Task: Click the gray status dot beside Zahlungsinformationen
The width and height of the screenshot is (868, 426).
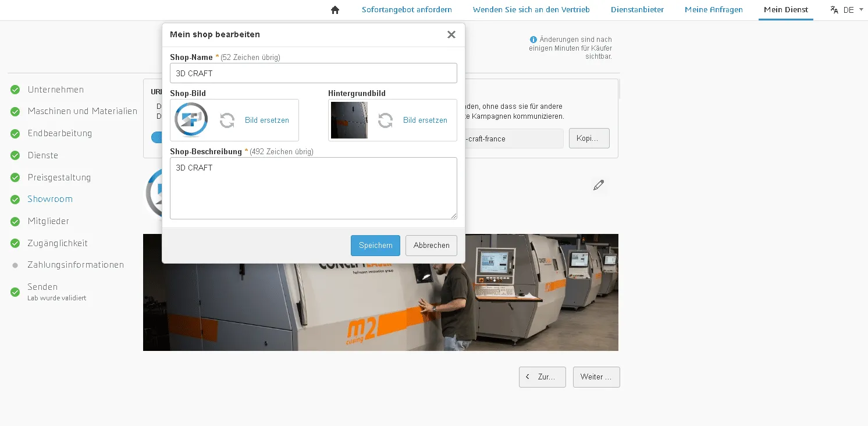Action: (15, 265)
